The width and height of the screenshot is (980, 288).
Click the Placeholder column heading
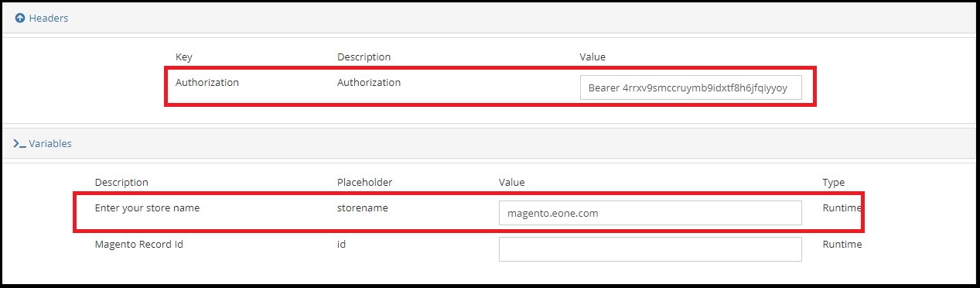coord(365,182)
